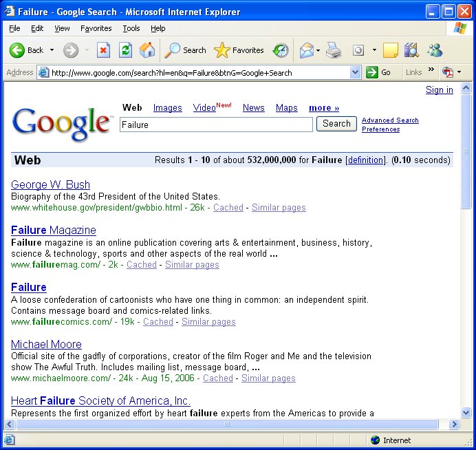476x450 pixels.
Task: Open the View menu
Action: click(62, 28)
